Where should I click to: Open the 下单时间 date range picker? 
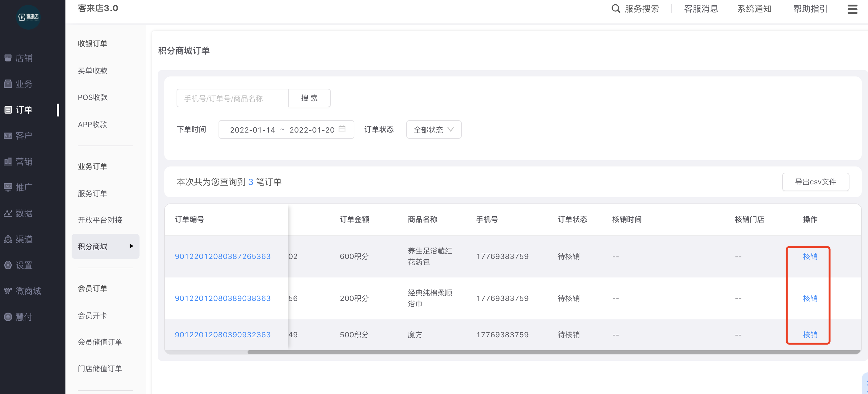[x=286, y=129]
